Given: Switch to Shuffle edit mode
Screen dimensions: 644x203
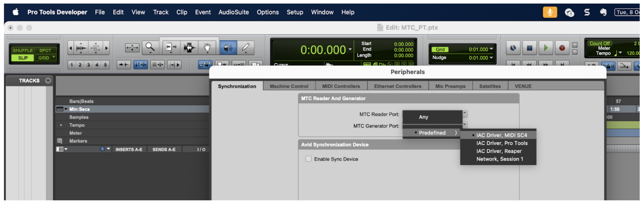Looking at the screenshot, I should (x=23, y=50).
